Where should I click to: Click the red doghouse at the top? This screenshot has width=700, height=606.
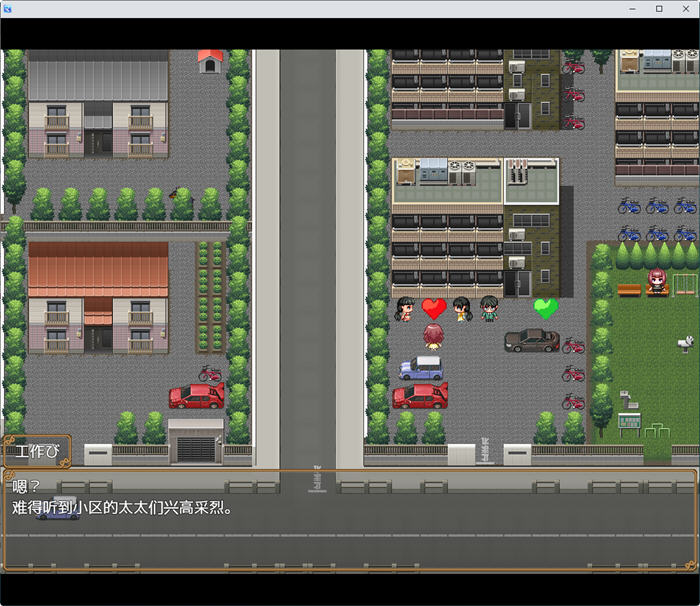pos(210,61)
